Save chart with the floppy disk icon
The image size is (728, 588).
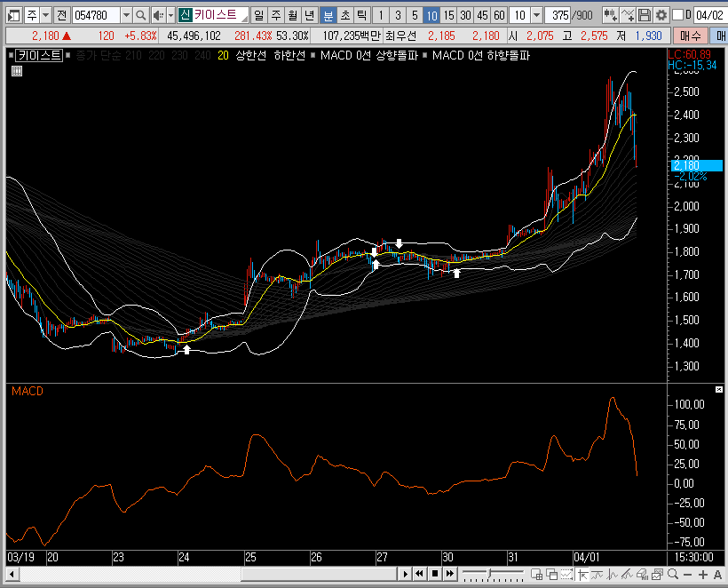point(644,15)
